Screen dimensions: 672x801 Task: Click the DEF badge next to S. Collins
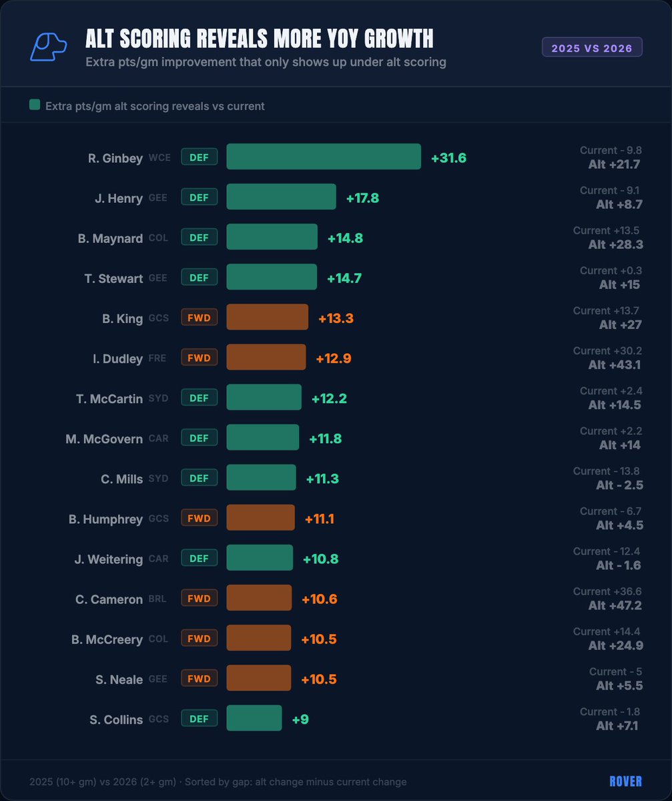[x=199, y=719]
